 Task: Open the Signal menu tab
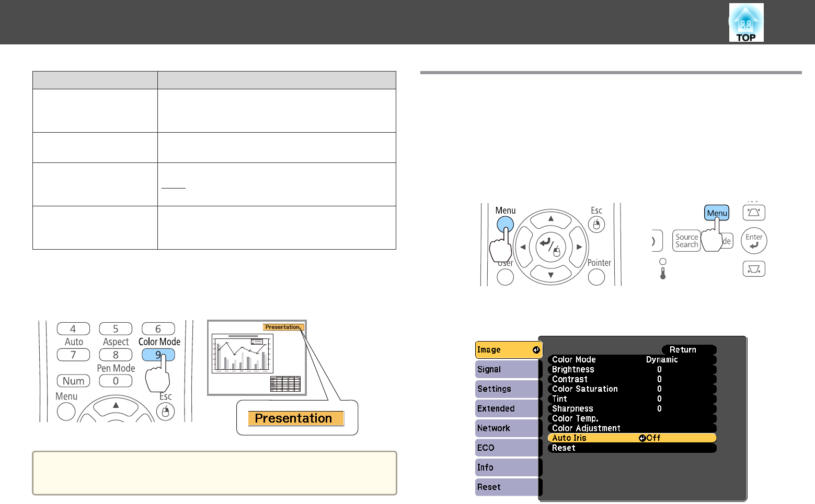[506, 370]
